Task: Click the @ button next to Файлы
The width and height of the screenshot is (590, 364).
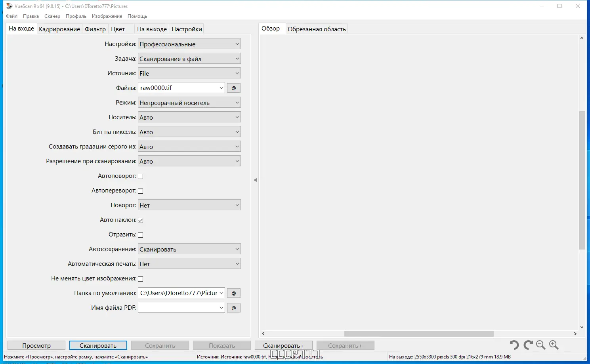Action: (x=234, y=88)
